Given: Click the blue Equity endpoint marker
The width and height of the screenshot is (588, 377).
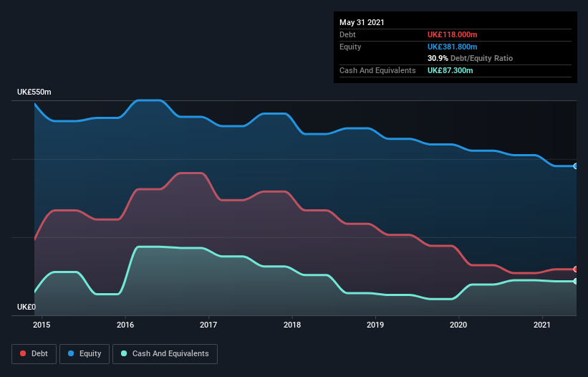Looking at the screenshot, I should (576, 166).
